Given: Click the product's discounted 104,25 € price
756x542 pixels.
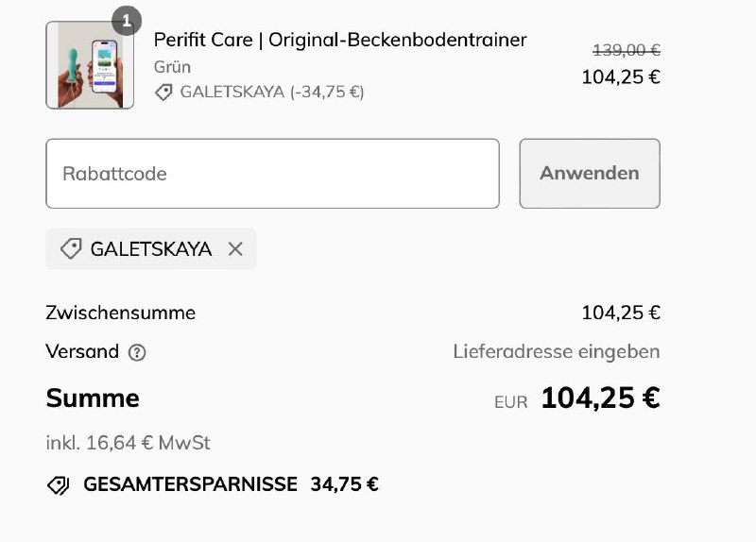Looking at the screenshot, I should click(620, 77).
